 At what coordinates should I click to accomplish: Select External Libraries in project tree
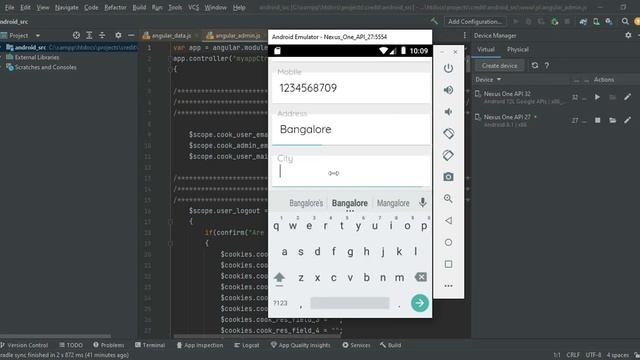pyautogui.click(x=37, y=58)
